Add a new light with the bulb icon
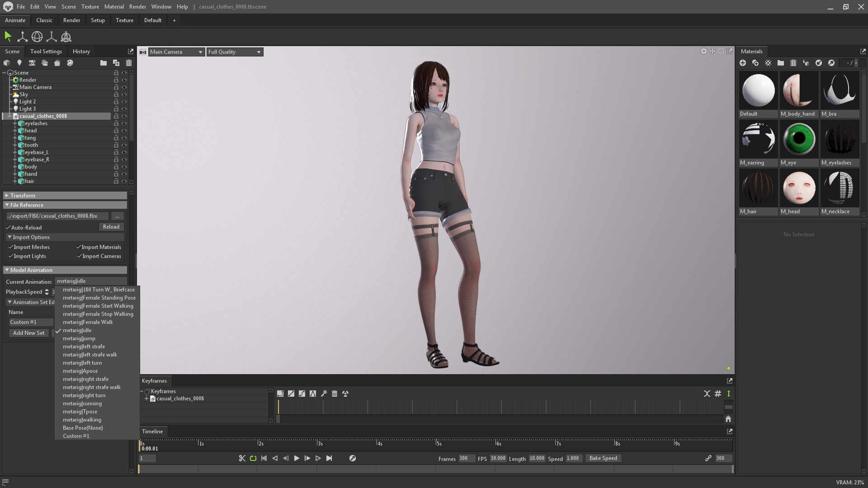 coord(19,63)
